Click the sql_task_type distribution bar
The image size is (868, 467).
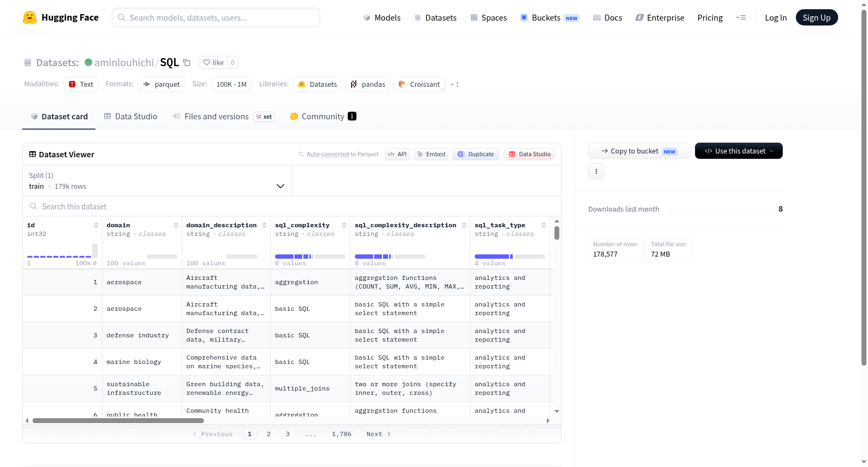(x=510, y=256)
